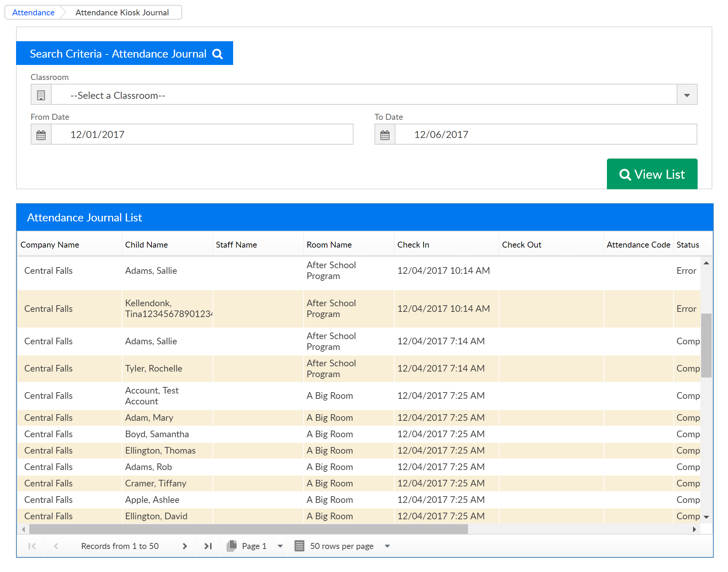Open the From Date calendar icon
This screenshot has height=572, width=728.
point(41,134)
